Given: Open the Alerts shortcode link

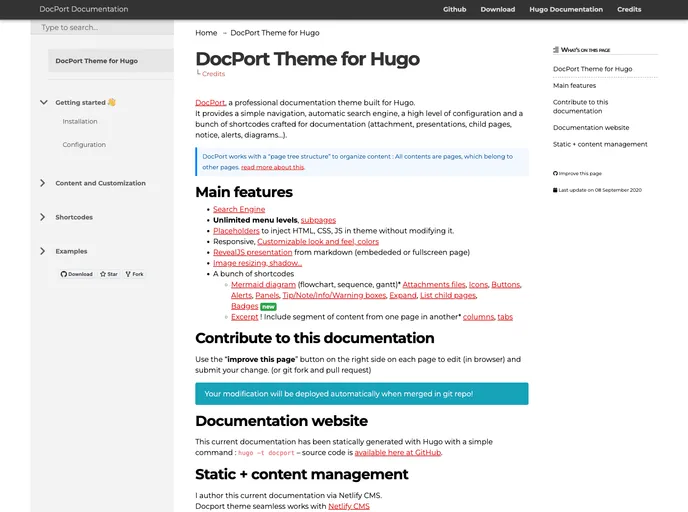Looking at the screenshot, I should point(241,295).
